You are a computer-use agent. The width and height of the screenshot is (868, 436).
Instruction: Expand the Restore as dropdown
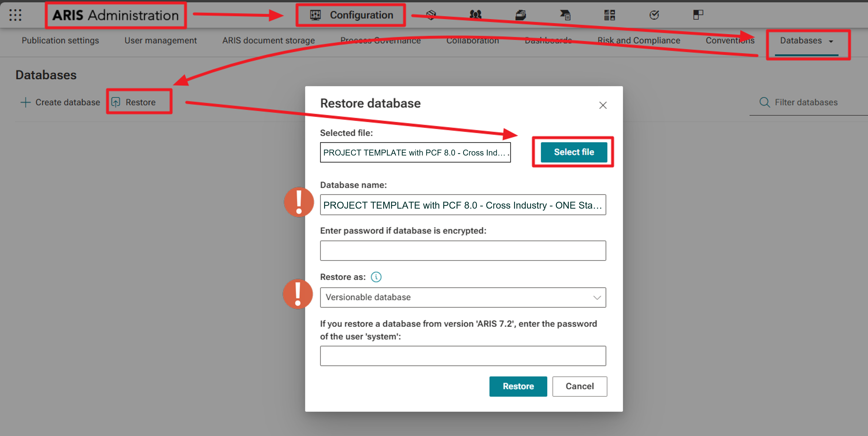coord(463,297)
